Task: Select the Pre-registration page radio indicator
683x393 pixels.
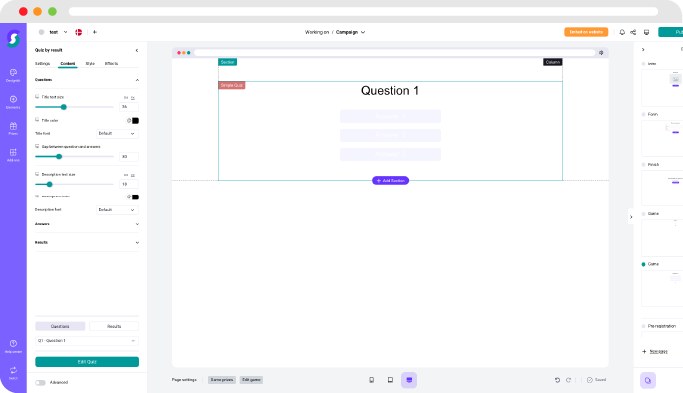Action: [643, 326]
